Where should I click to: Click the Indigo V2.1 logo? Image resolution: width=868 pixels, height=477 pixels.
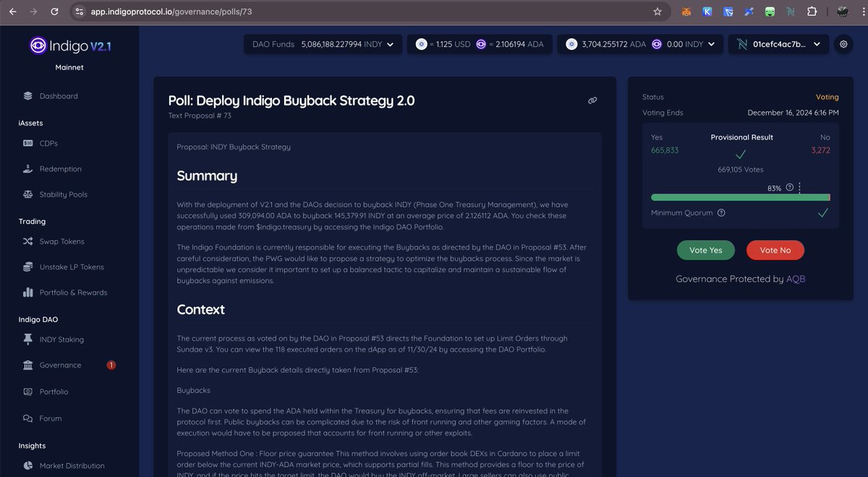click(70, 46)
